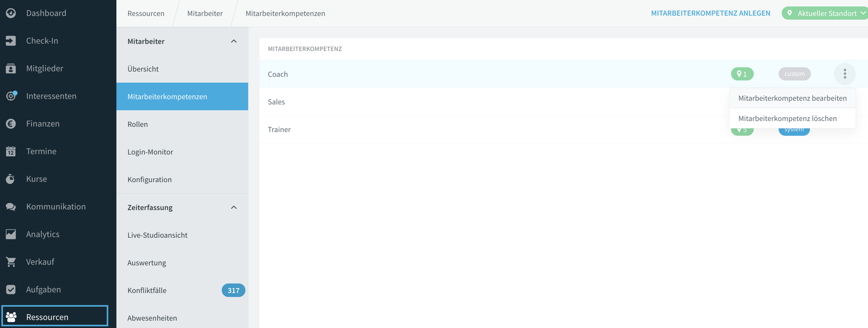868x328 pixels.
Task: Click Ressourcen breadcrumb
Action: (146, 14)
